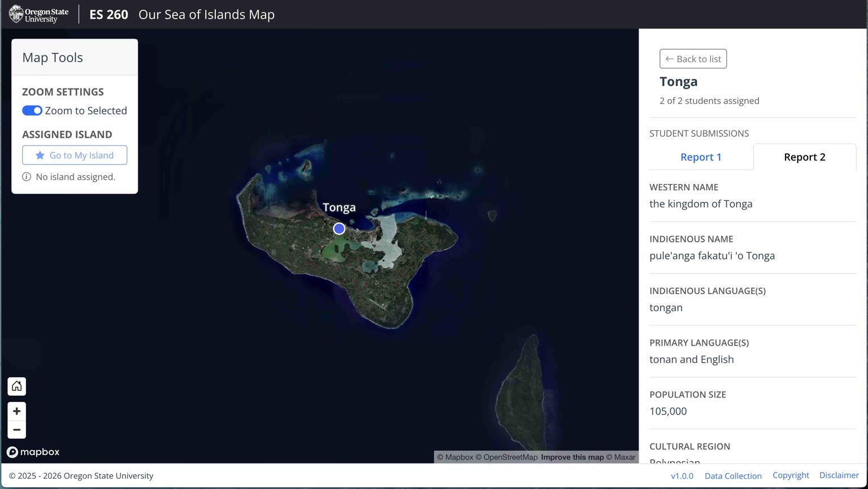
Task: Click the blue Tonga map marker
Action: pos(339,229)
